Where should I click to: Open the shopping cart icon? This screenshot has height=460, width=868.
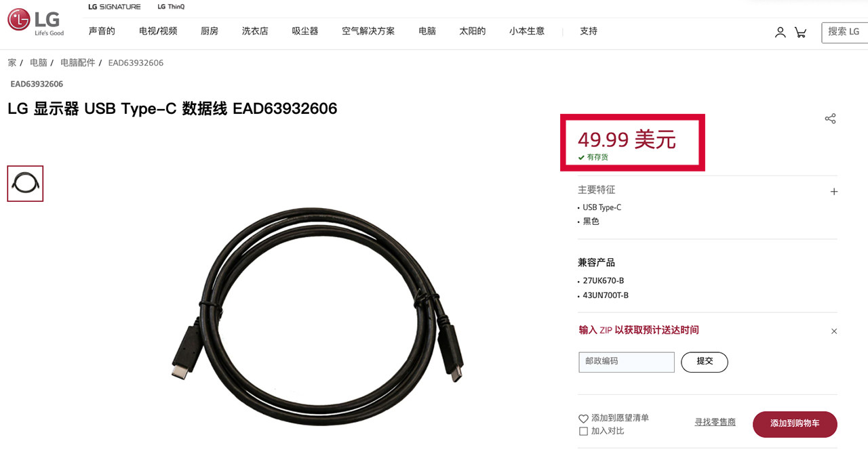click(801, 32)
